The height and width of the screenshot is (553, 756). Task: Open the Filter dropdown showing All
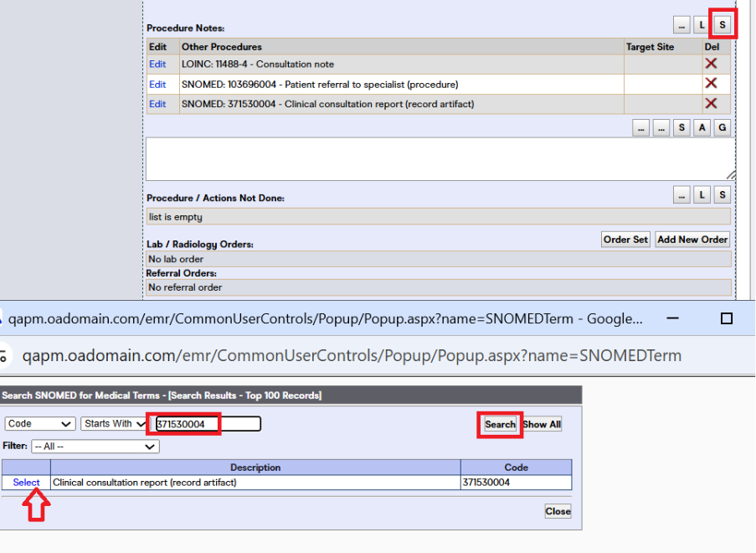point(95,446)
